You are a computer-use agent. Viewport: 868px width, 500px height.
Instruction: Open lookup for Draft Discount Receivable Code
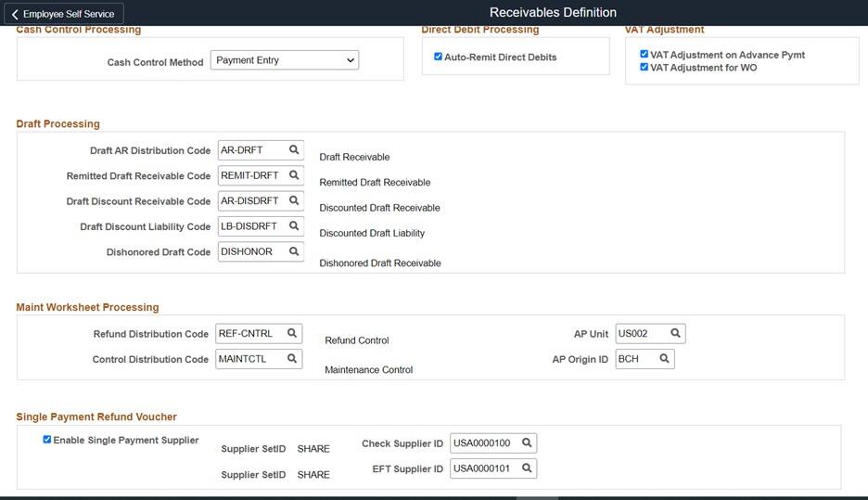click(294, 201)
